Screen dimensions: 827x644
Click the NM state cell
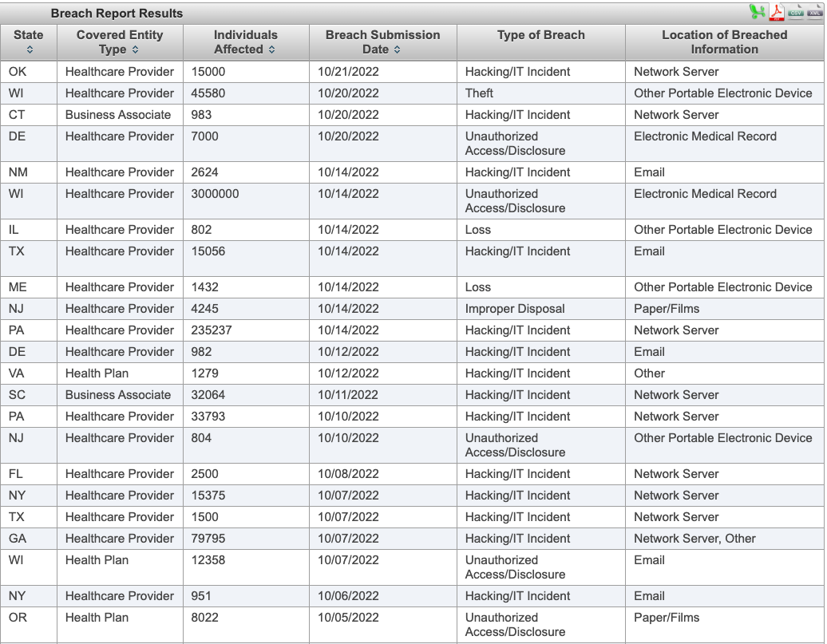(x=29, y=172)
